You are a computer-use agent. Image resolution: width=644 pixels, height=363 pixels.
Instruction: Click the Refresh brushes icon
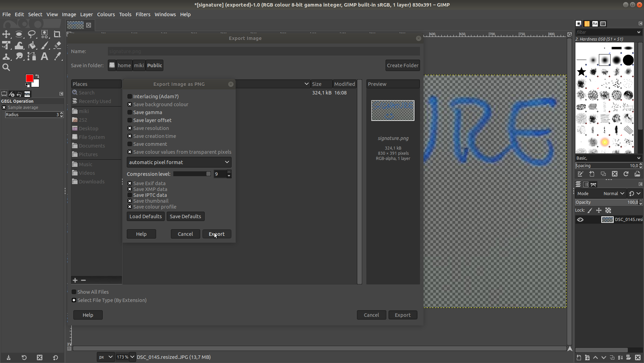coord(626,174)
